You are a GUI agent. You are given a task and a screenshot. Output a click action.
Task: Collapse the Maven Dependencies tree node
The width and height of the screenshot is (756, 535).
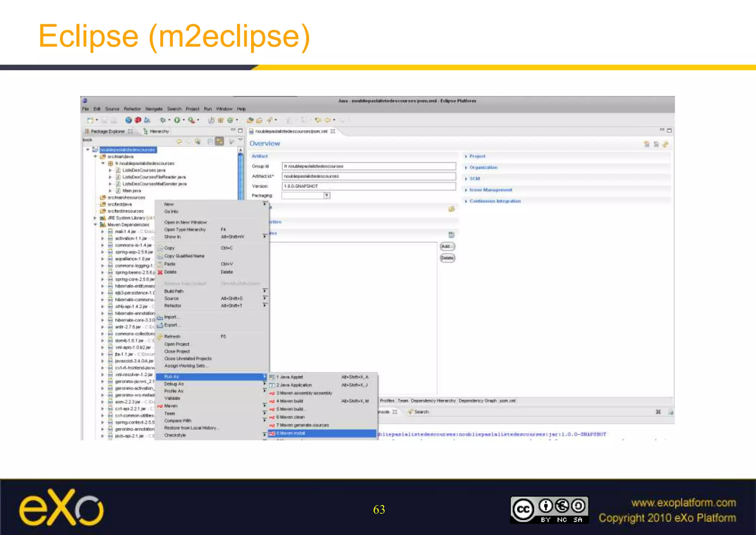96,225
